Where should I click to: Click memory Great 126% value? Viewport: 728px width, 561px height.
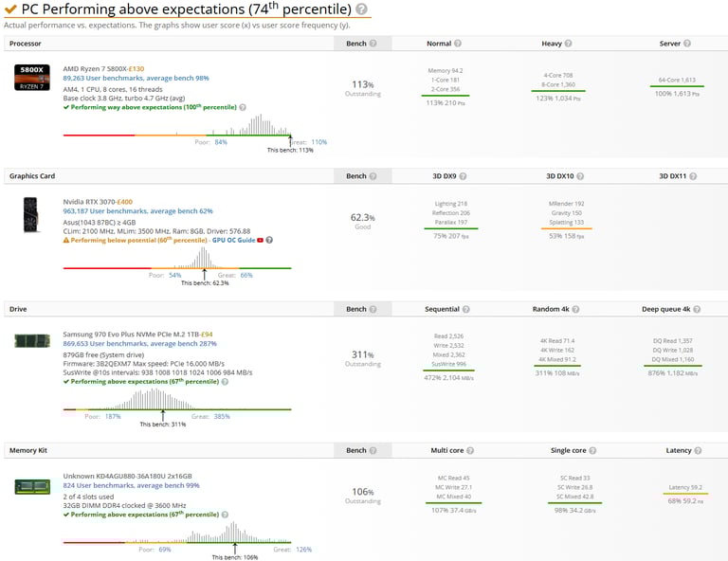tap(303, 550)
